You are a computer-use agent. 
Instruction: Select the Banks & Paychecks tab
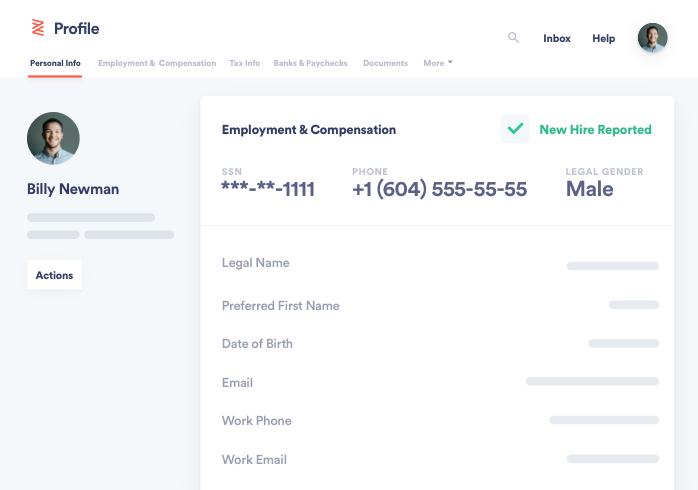[x=310, y=63]
